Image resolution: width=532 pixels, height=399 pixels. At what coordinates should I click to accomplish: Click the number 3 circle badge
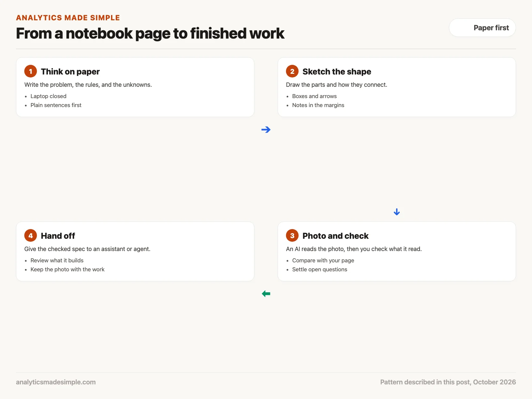tap(292, 235)
